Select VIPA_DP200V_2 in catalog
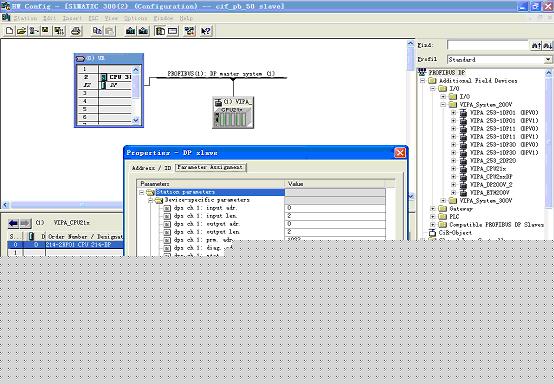The width and height of the screenshot is (554, 384). tap(491, 185)
